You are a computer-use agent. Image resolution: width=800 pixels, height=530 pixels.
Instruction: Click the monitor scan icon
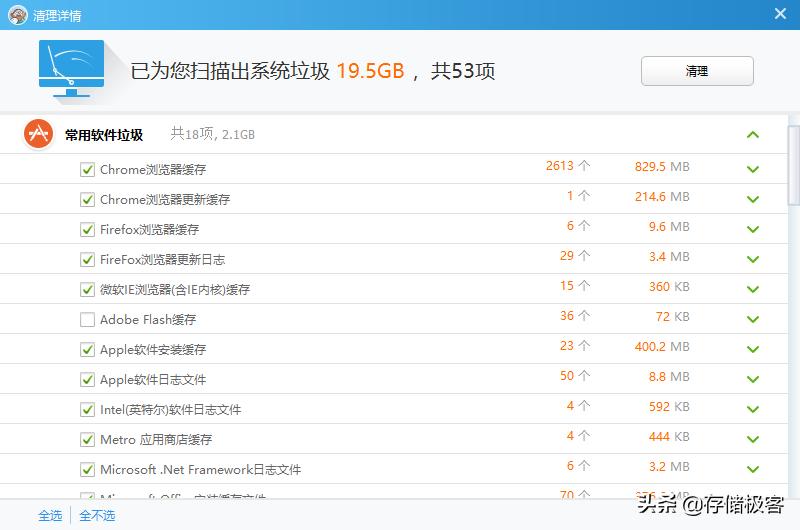(x=71, y=69)
